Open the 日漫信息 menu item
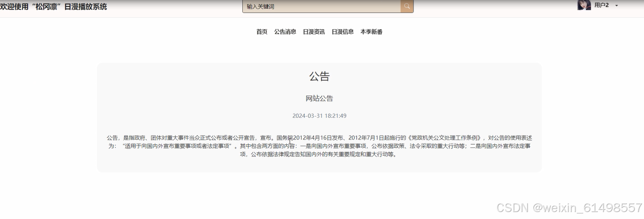The image size is (644, 219). tap(343, 32)
